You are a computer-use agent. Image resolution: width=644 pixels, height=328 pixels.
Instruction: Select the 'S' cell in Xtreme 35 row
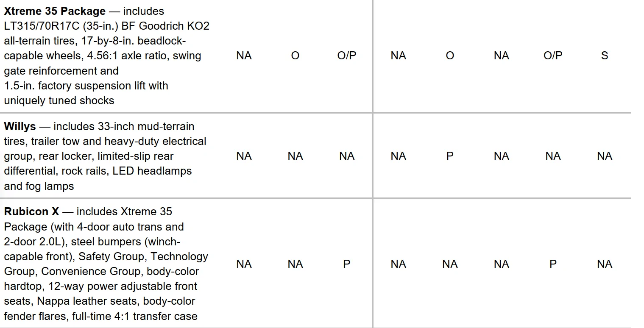coord(605,56)
